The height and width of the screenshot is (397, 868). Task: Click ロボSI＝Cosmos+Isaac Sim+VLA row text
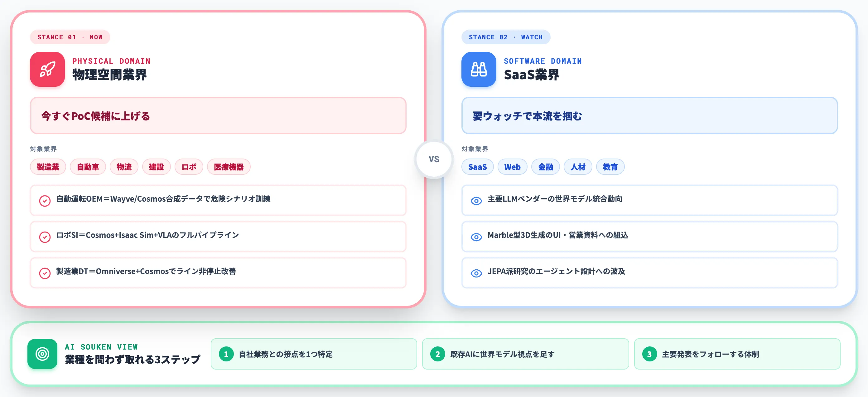coord(147,235)
